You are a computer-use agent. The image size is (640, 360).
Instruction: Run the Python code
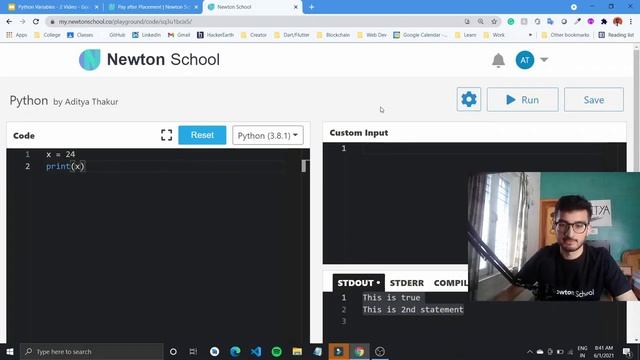tap(522, 99)
